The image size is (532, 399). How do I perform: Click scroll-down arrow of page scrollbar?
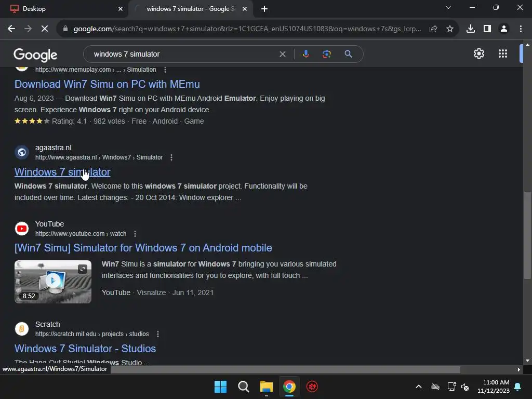(x=527, y=361)
